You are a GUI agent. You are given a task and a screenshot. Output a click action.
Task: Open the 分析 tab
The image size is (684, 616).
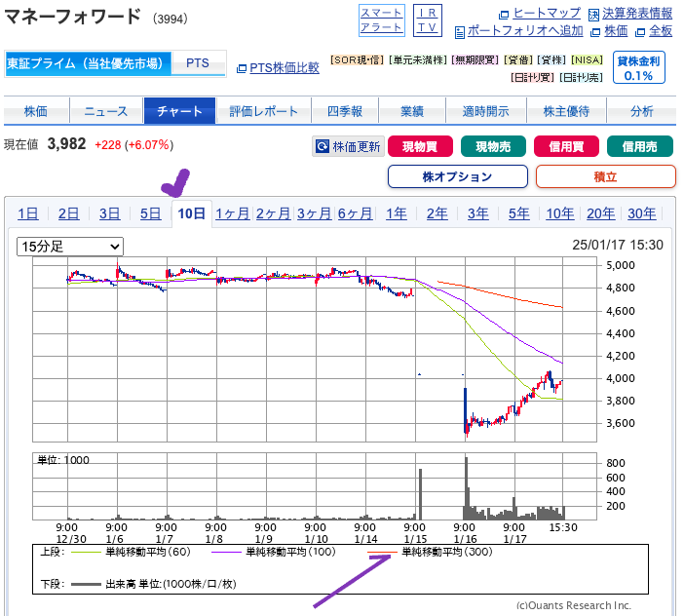641,111
